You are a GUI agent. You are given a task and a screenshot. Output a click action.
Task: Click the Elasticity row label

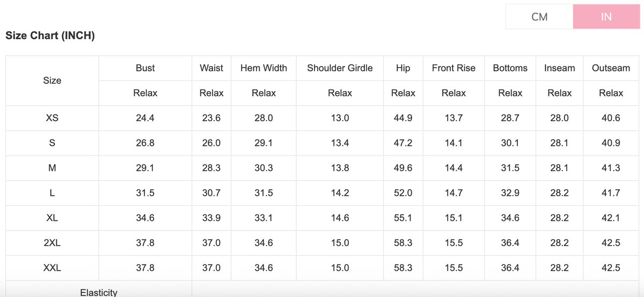(99, 292)
